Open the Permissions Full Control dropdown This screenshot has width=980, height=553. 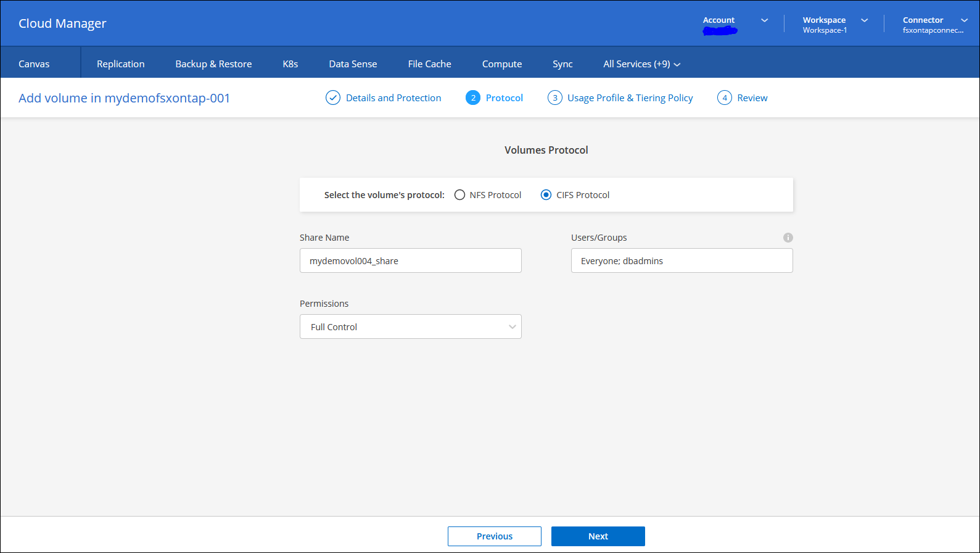click(x=411, y=326)
